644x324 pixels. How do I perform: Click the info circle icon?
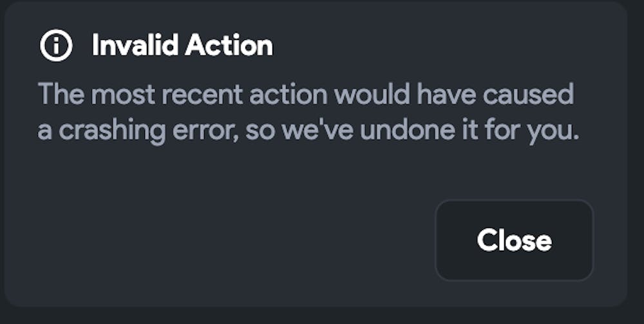point(56,46)
